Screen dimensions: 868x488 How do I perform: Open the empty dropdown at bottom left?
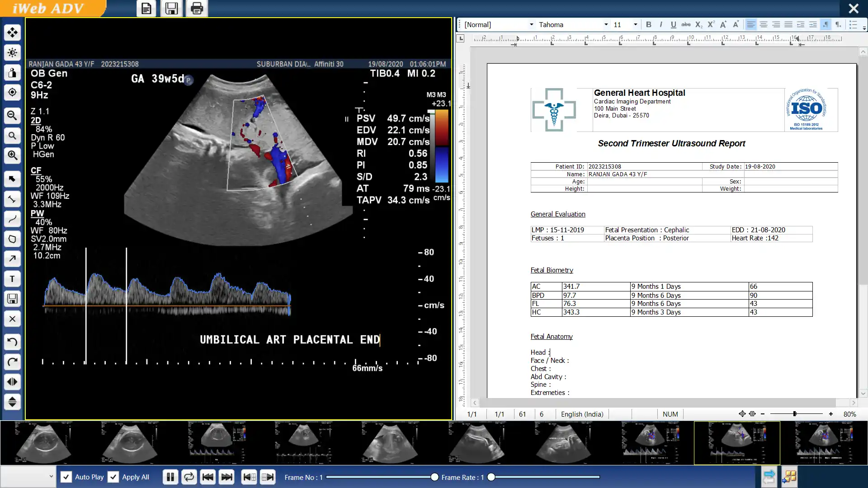pyautogui.click(x=28, y=476)
